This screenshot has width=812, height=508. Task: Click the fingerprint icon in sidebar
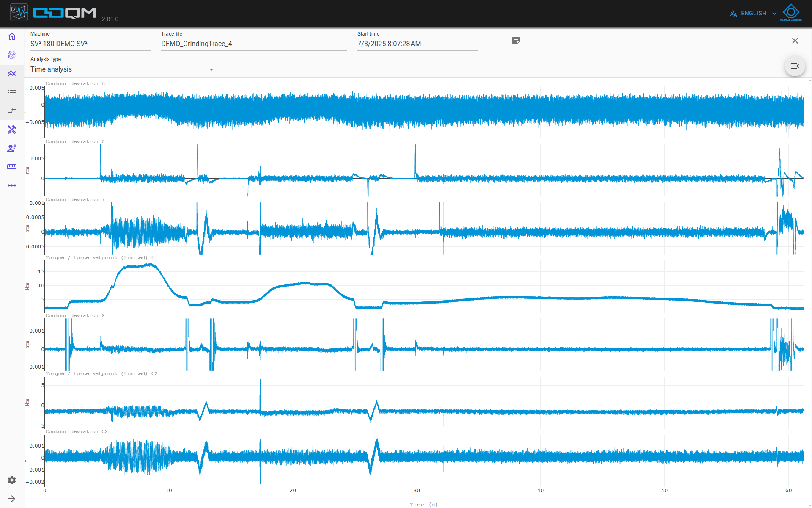click(x=12, y=55)
